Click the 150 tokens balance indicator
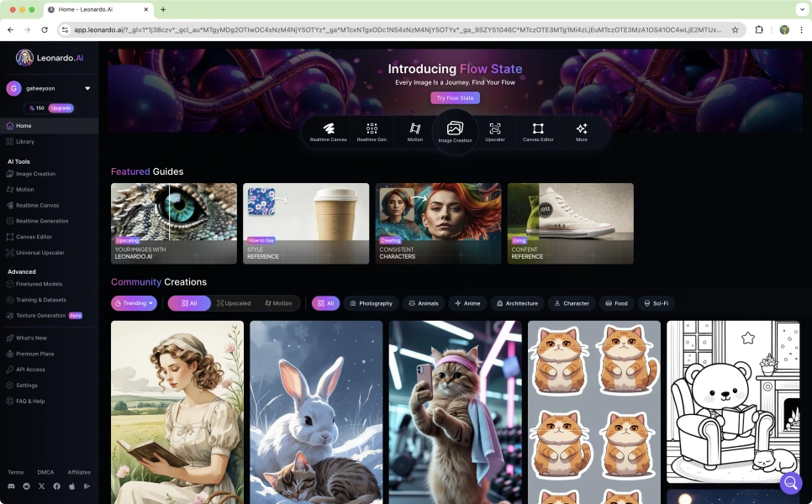812x504 pixels. pos(37,108)
